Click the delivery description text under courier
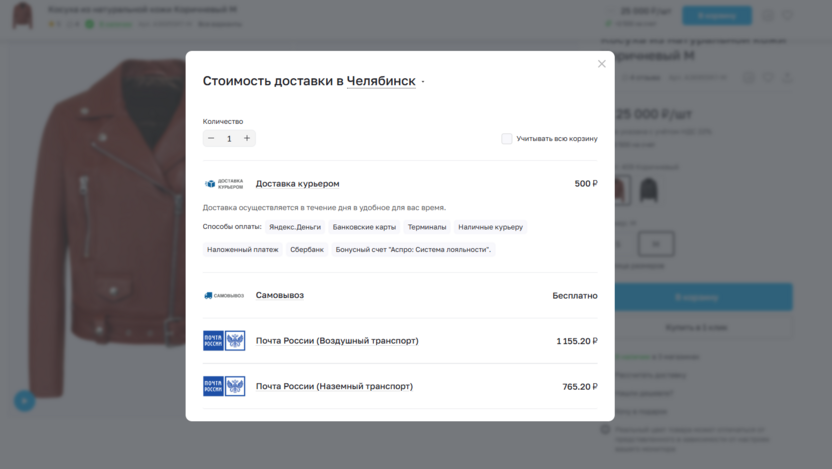Image resolution: width=832 pixels, height=469 pixels. 324,207
